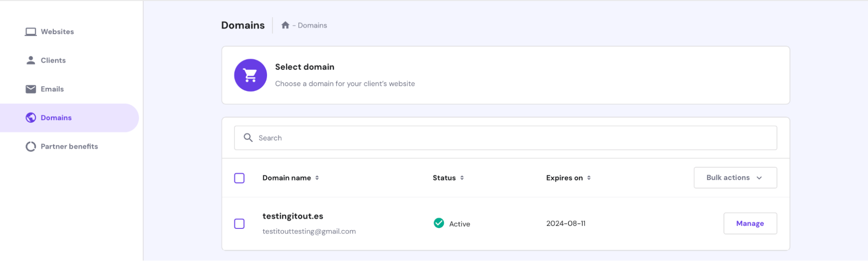Image resolution: width=868 pixels, height=261 pixels.
Task: Open the Bulk actions dropdown
Action: [x=735, y=178]
